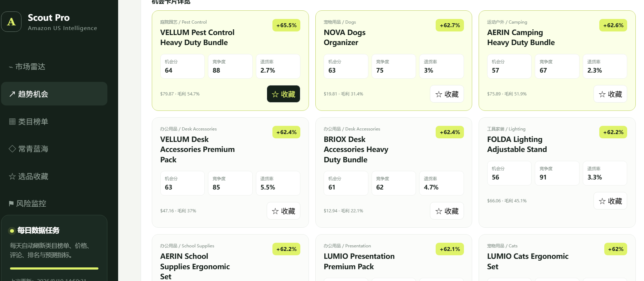The width and height of the screenshot is (644, 281).
Task: Open LUMIO Cats Ergonomic Set card
Action: [x=557, y=258]
